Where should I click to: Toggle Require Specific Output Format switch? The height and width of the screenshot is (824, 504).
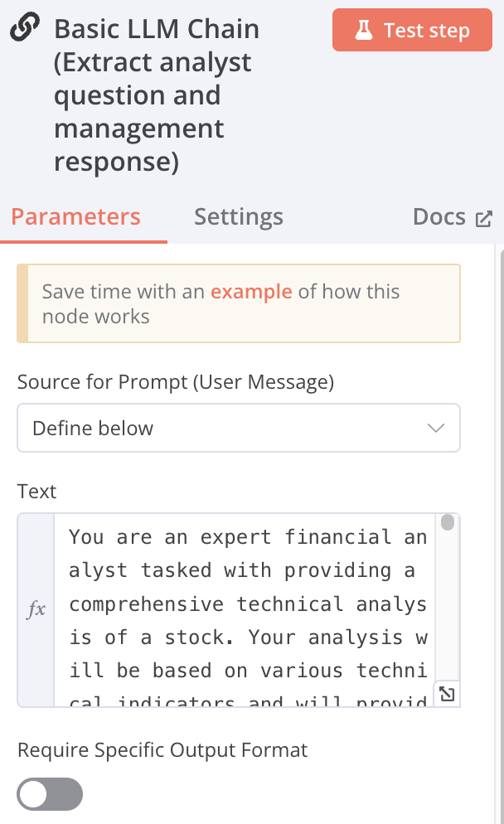point(51,794)
